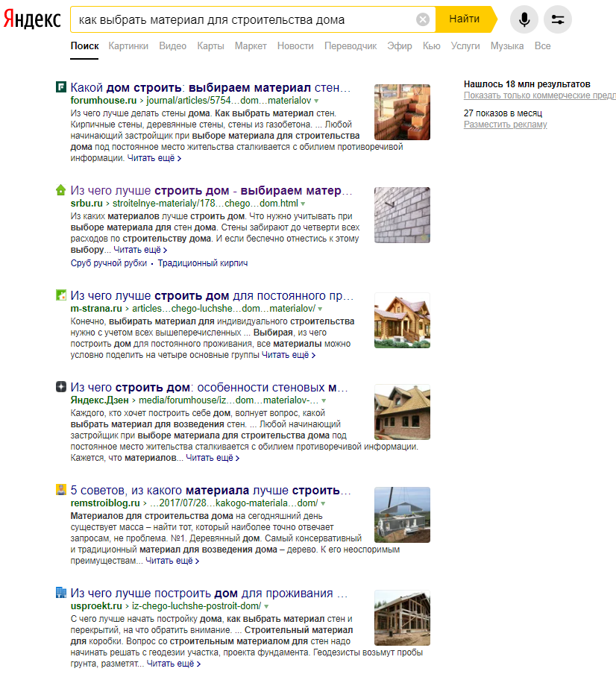Switch to the Музыка tab
Screen dimensions: 616x686
pos(506,46)
